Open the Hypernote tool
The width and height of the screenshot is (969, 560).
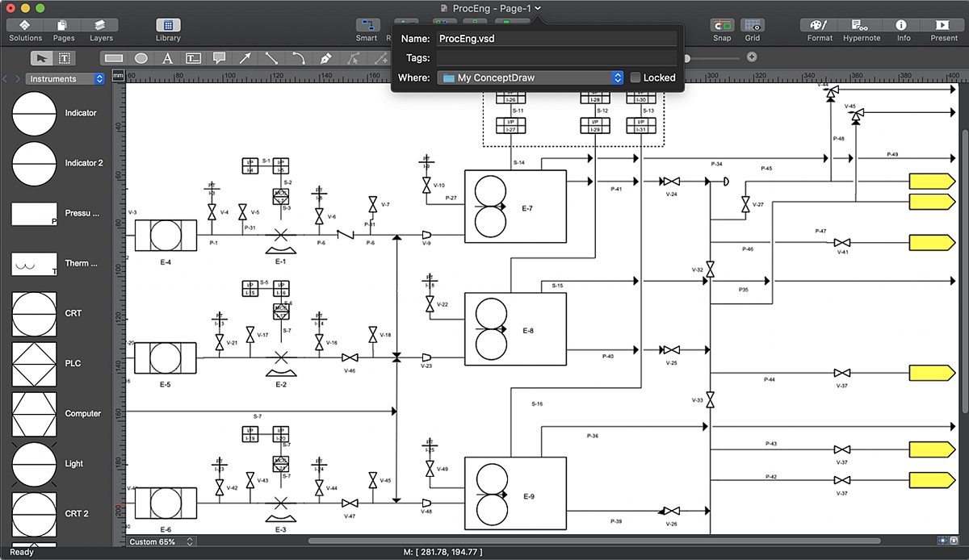[x=861, y=27]
